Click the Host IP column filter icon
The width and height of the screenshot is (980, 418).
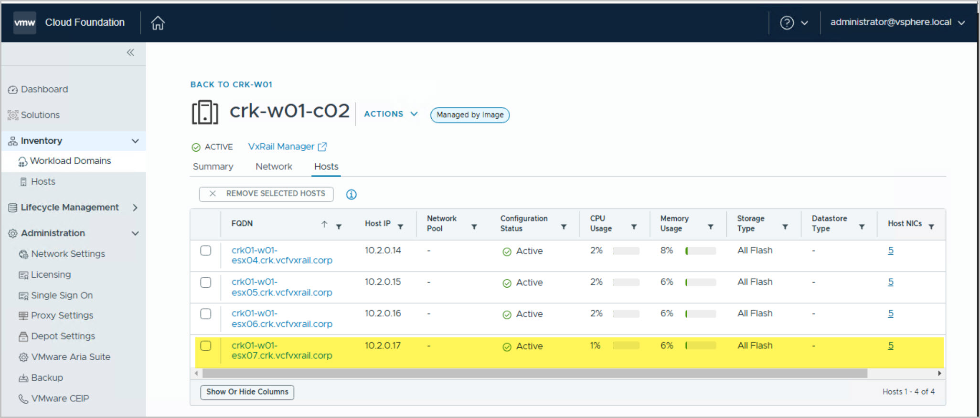pyautogui.click(x=400, y=227)
